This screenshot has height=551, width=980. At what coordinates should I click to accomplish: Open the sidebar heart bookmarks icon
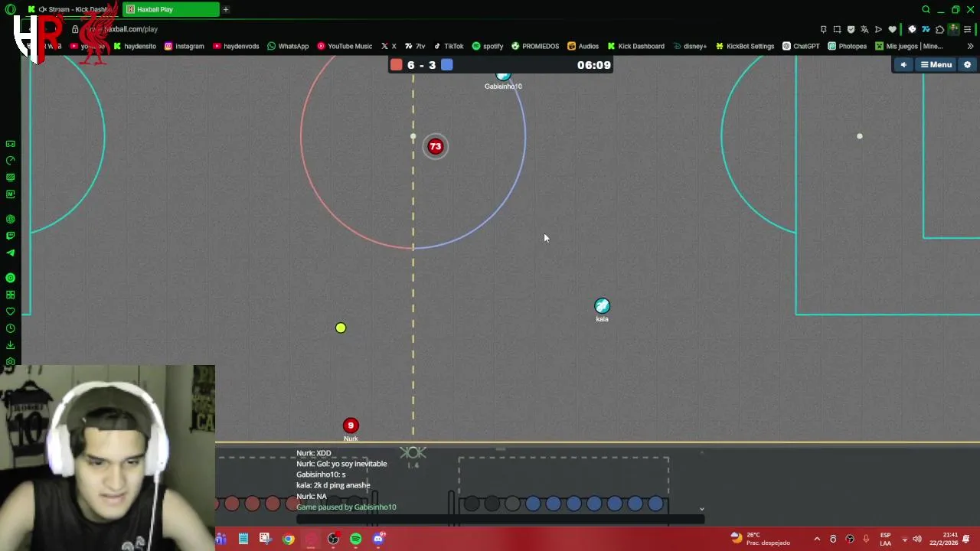[x=11, y=311]
